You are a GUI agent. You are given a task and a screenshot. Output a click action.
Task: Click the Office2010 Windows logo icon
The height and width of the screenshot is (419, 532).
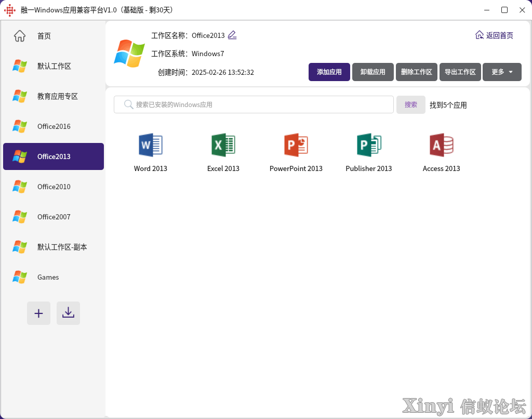[x=20, y=187]
